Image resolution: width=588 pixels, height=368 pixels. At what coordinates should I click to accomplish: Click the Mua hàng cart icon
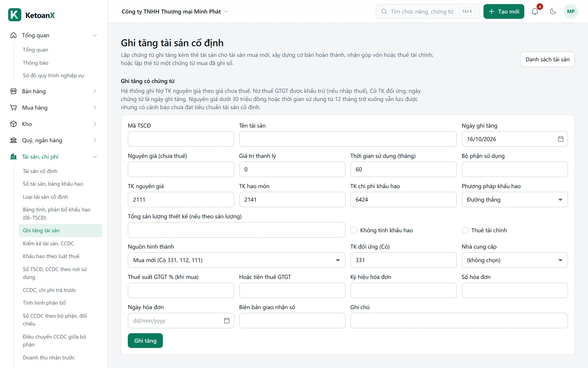tap(13, 108)
